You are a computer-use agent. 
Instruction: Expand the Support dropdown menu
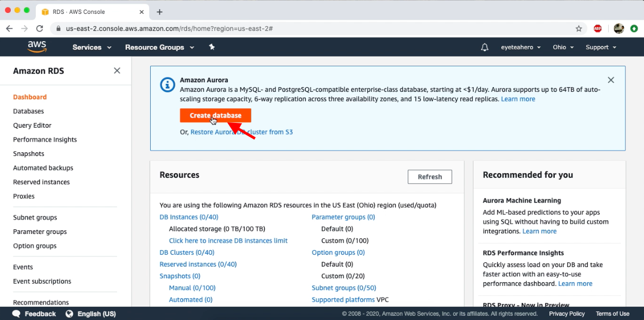pyautogui.click(x=601, y=47)
